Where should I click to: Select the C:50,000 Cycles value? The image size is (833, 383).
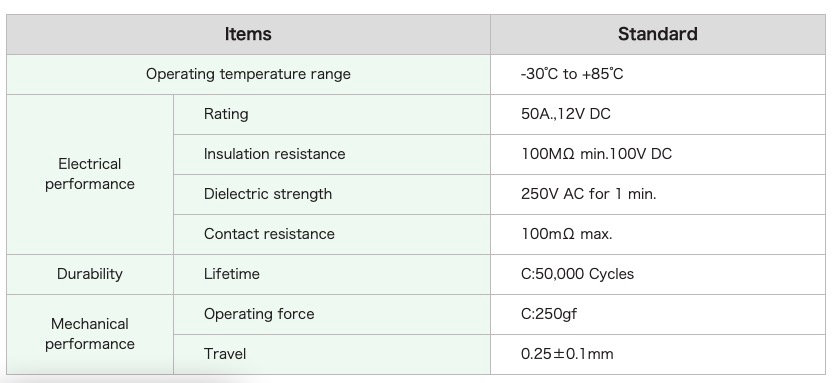coord(577,274)
